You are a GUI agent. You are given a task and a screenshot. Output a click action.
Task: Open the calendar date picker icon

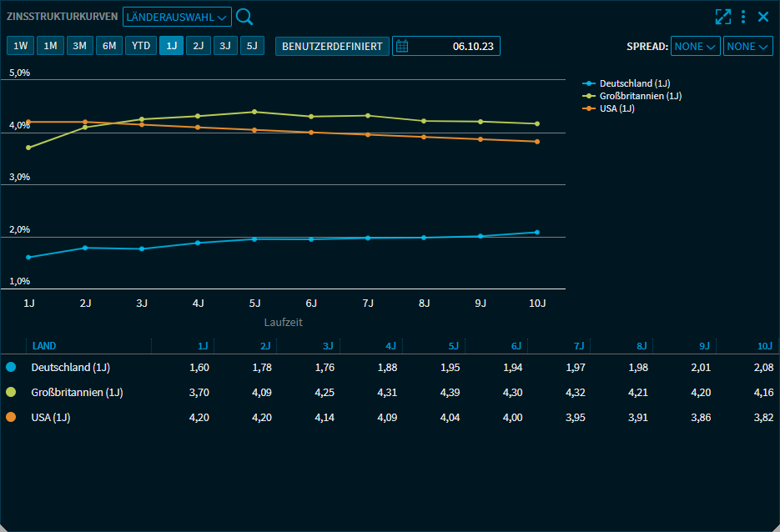click(402, 46)
